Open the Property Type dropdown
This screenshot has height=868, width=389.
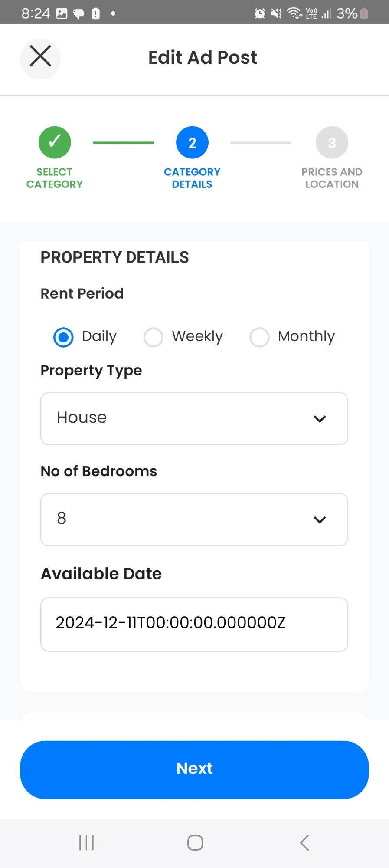tap(194, 418)
